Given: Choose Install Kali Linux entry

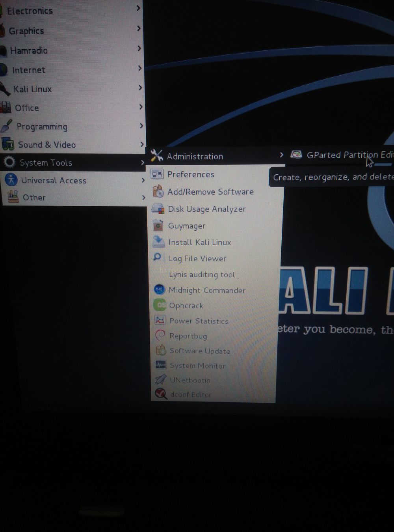Looking at the screenshot, I should pos(216,242).
